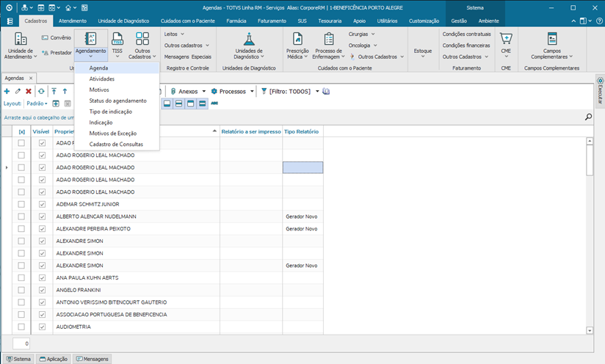Image resolution: width=605 pixels, height=364 pixels.
Task: Toggle Visível for ALBERTO ALENCAR NUDELMANN
Action: [42, 216]
